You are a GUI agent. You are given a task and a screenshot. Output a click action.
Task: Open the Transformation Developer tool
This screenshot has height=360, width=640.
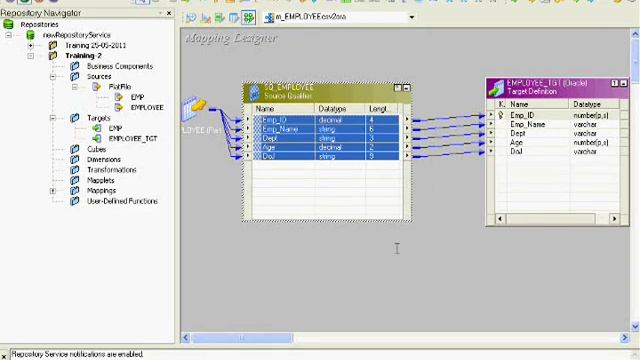[x=220, y=18]
